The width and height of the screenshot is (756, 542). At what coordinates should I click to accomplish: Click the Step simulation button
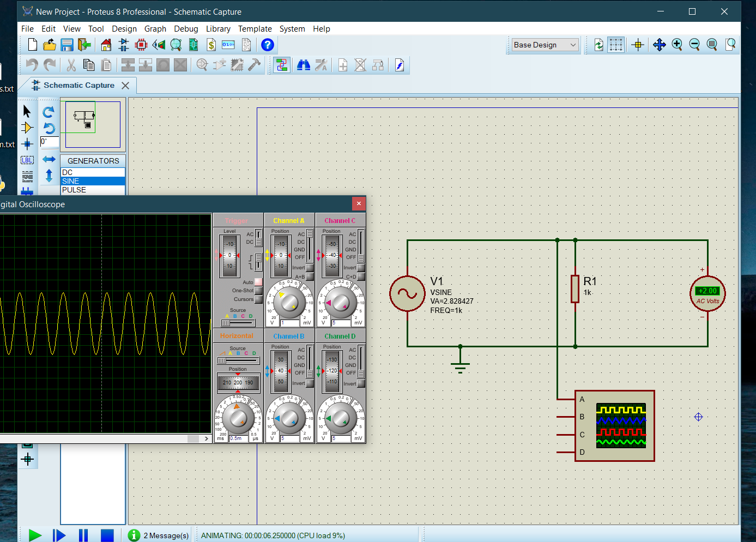59,535
